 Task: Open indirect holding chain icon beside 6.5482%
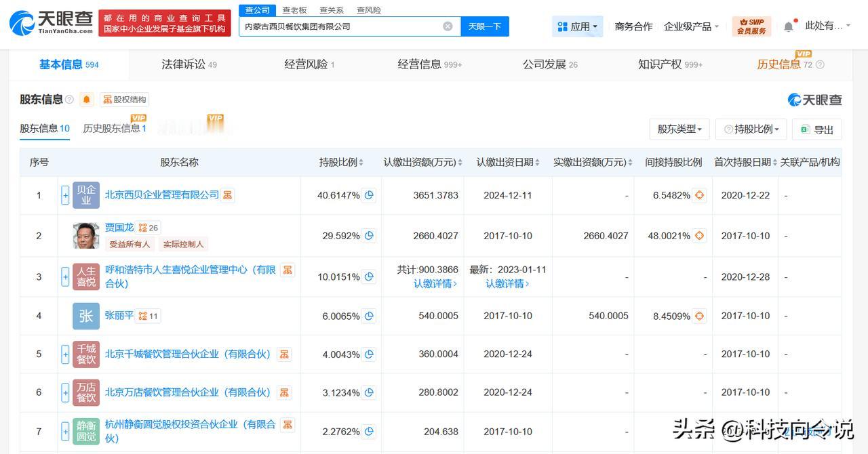tap(699, 195)
